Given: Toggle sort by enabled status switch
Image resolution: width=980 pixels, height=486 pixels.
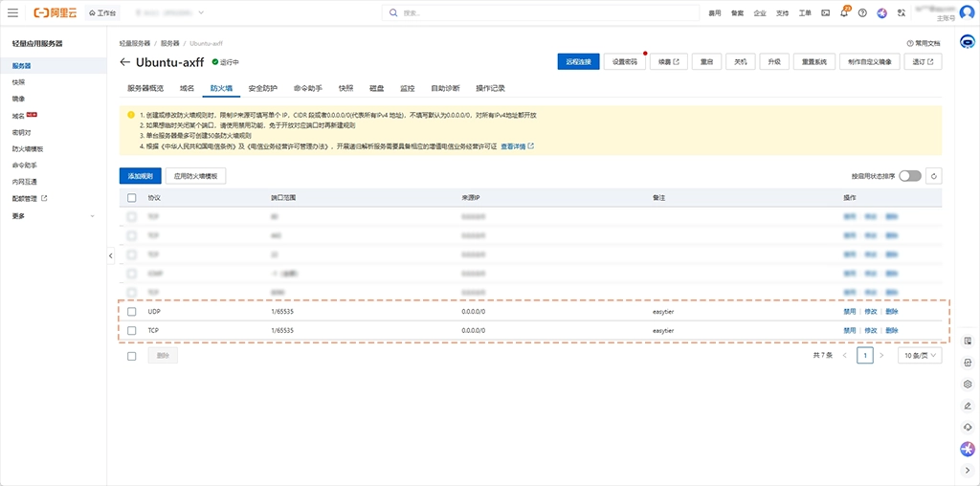Looking at the screenshot, I should pos(909,176).
